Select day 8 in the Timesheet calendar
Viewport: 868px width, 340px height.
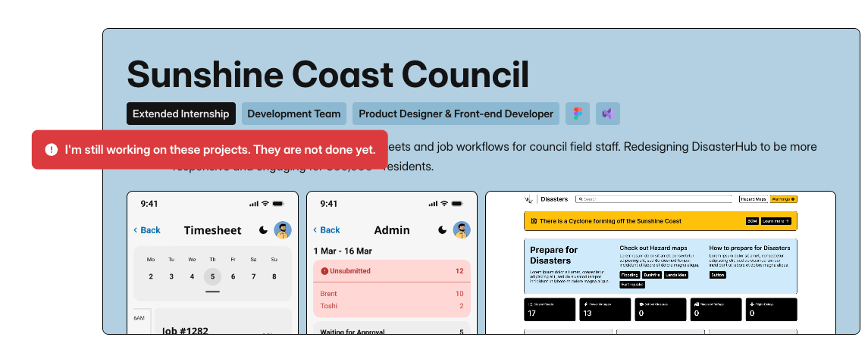274,276
